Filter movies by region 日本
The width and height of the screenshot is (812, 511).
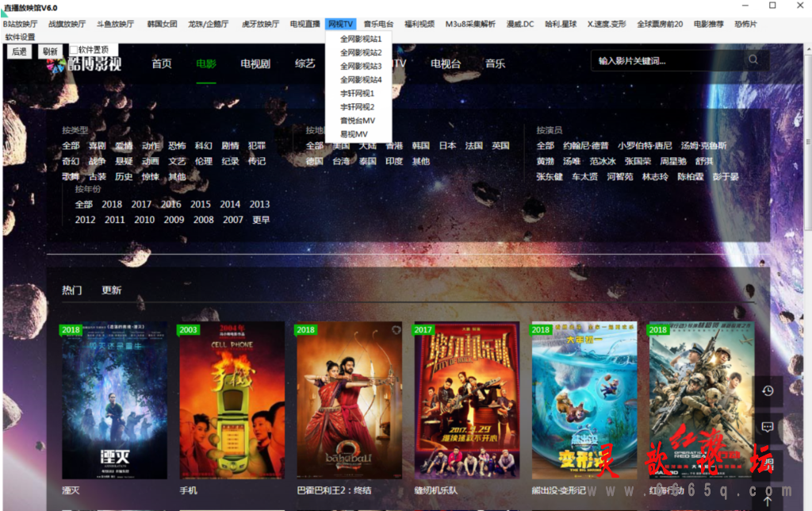click(447, 146)
